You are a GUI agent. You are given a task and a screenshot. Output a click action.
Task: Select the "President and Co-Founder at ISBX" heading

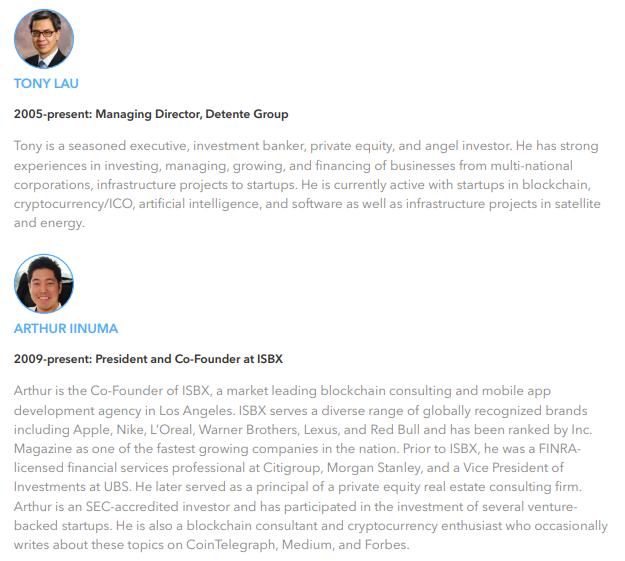click(189, 359)
